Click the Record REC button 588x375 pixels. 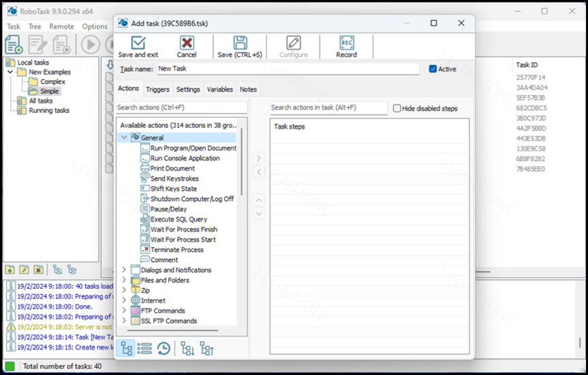pyautogui.click(x=347, y=47)
